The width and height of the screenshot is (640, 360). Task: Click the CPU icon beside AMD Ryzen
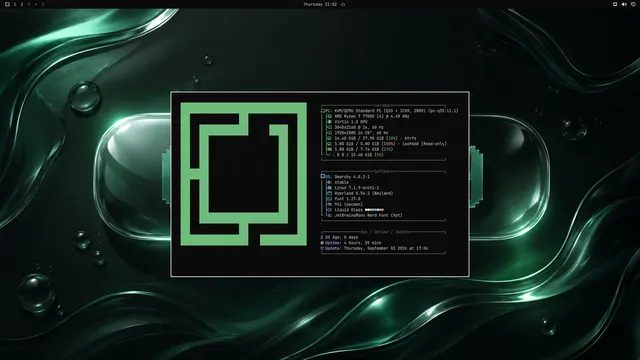(x=329, y=116)
